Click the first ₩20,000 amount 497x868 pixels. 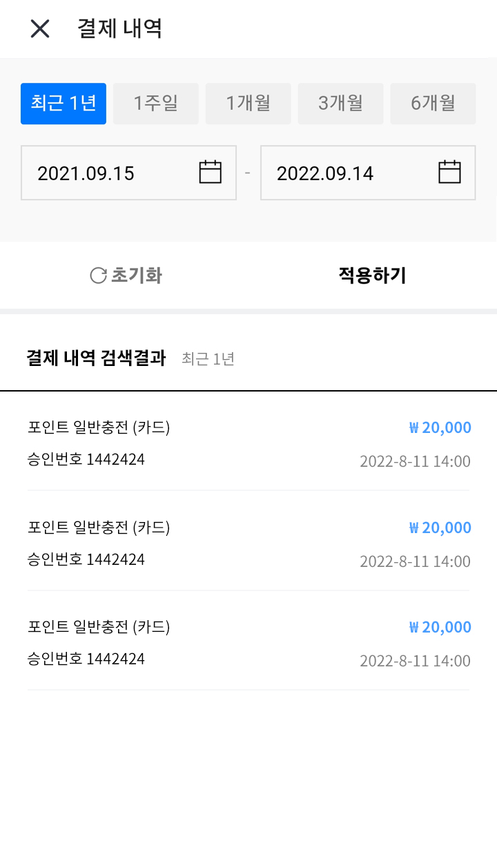pyautogui.click(x=440, y=428)
